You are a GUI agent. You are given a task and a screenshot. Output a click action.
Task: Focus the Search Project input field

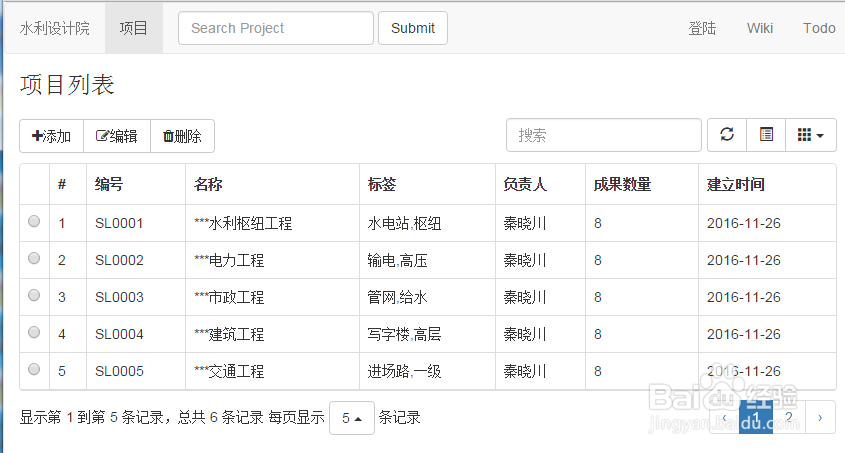276,28
